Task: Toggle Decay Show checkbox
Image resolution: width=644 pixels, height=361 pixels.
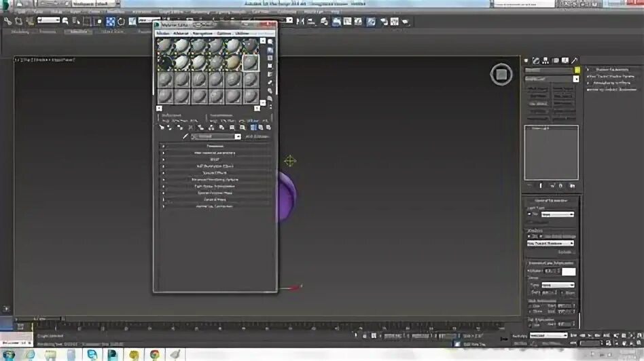Action: [x=562, y=293]
